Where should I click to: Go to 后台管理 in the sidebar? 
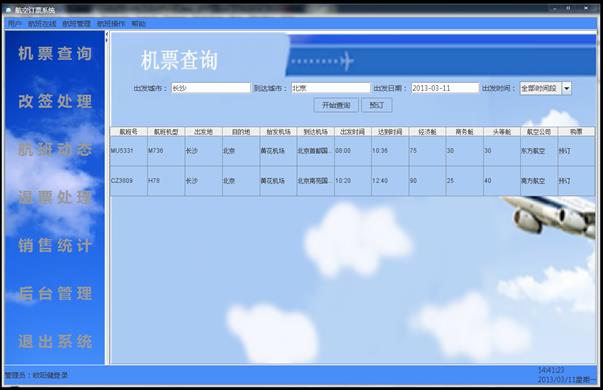(55, 294)
